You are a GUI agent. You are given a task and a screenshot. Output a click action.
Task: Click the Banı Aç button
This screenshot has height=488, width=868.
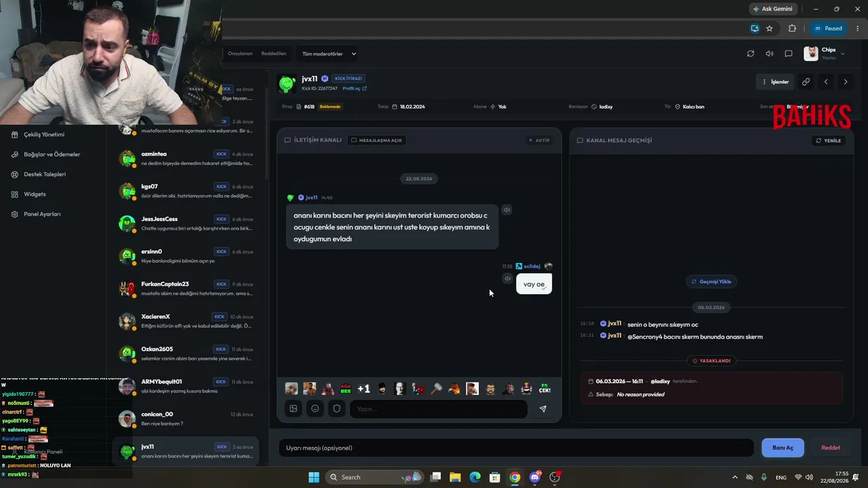coord(783,447)
